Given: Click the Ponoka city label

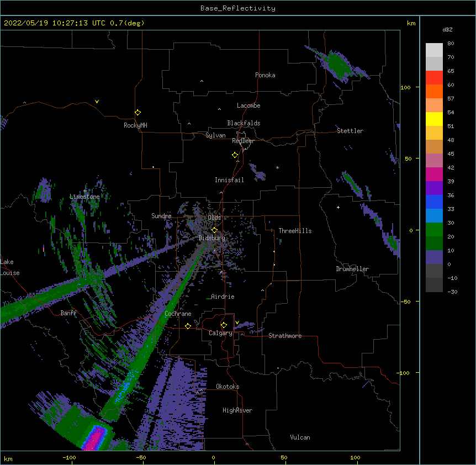Looking at the screenshot, I should pyautogui.click(x=265, y=75).
